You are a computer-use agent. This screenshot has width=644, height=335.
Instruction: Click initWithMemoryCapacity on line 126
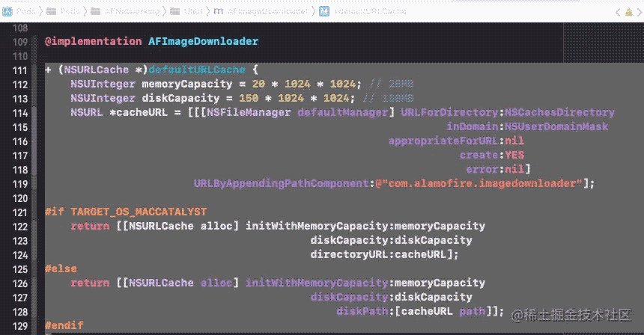317,283
